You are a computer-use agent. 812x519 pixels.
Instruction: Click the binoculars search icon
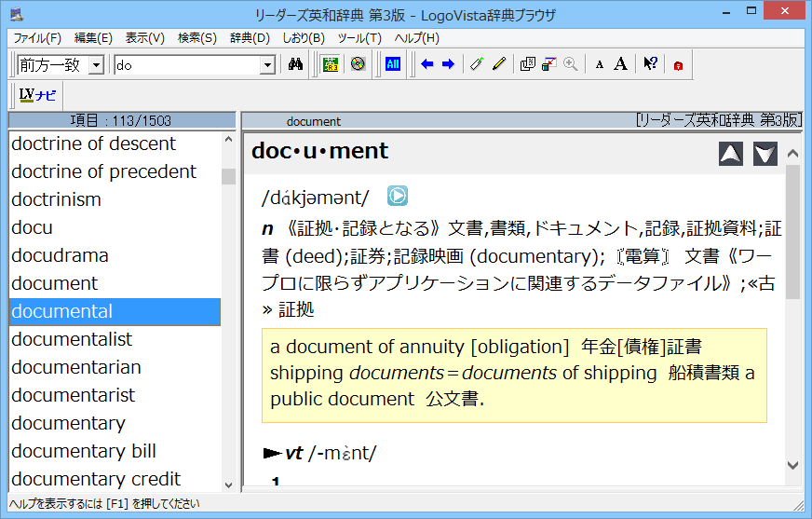(x=295, y=64)
